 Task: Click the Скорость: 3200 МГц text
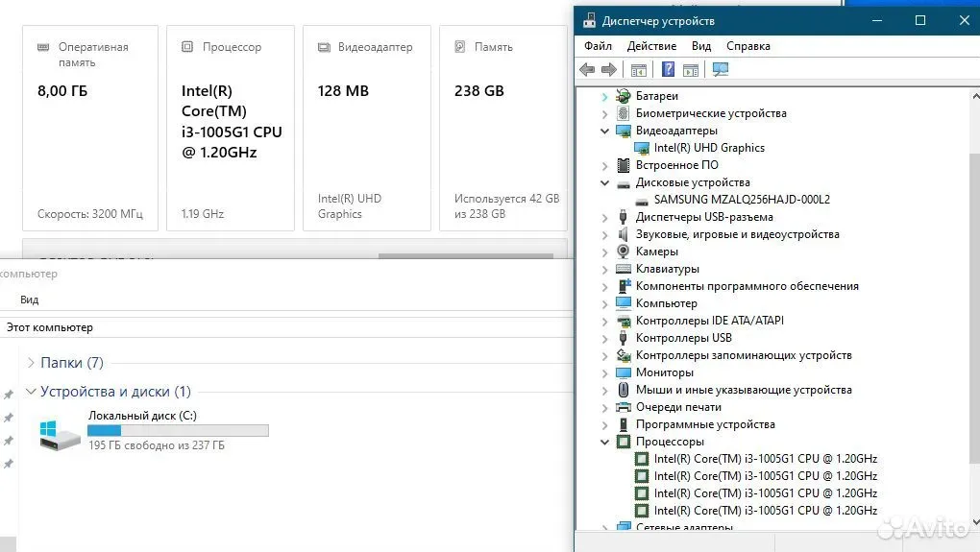pos(90,214)
